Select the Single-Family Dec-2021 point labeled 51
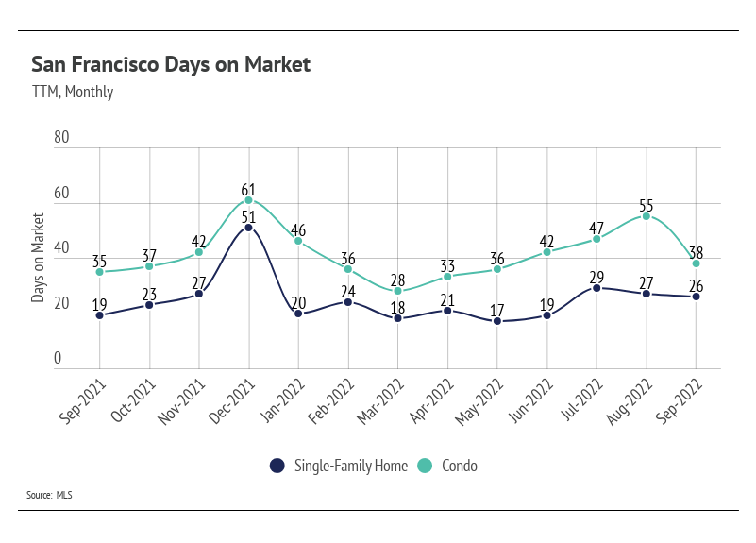Screen dimensions: 756x543 click(x=248, y=228)
